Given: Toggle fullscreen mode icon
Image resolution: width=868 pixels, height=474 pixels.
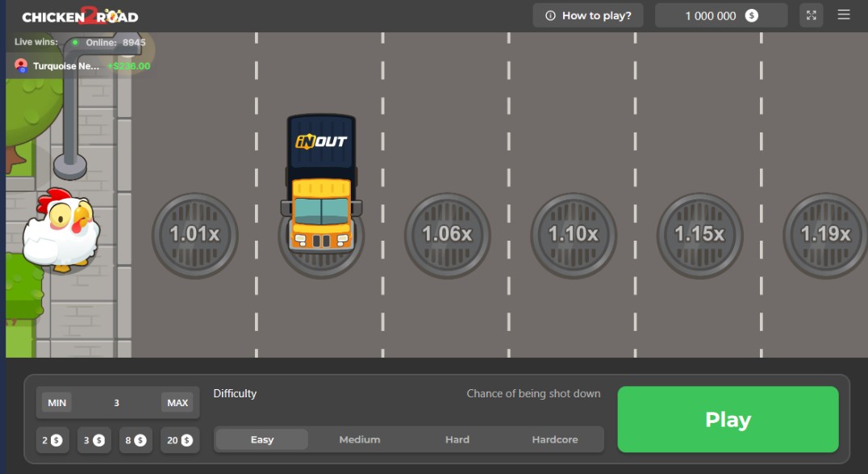Looking at the screenshot, I should click(811, 15).
